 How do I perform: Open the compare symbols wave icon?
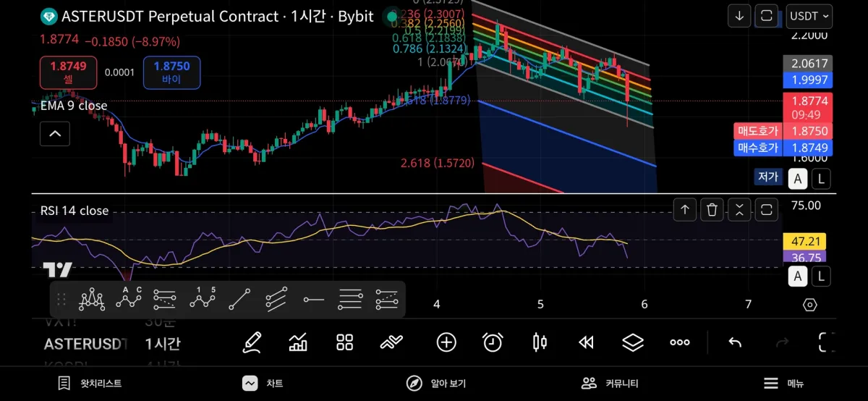click(x=391, y=342)
